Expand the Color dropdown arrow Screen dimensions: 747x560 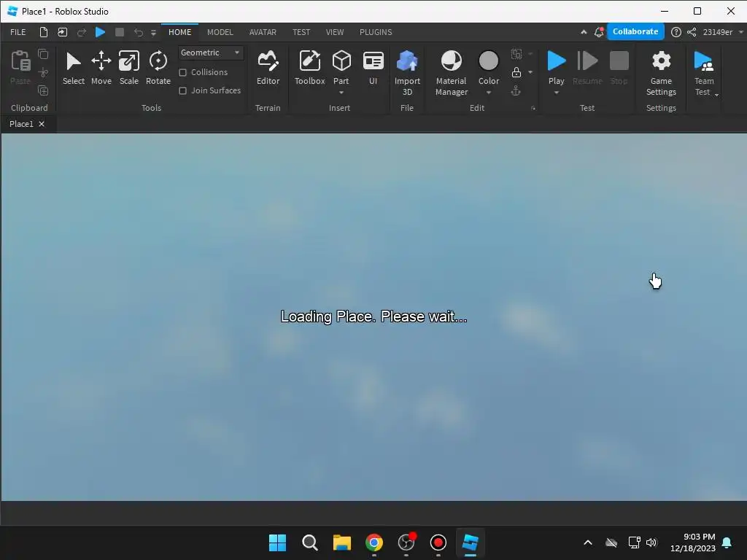click(x=488, y=93)
